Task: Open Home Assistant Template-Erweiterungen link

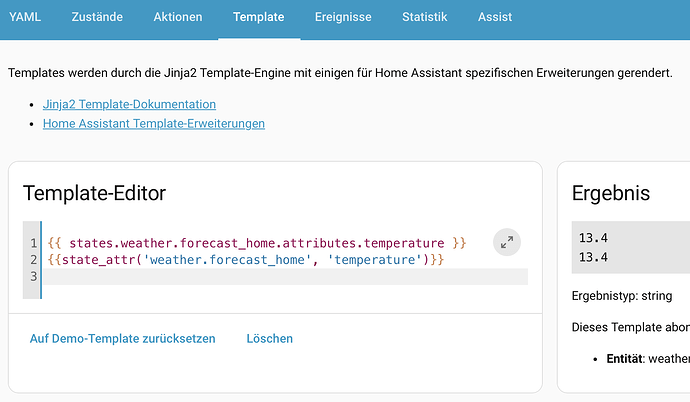Action: point(154,124)
